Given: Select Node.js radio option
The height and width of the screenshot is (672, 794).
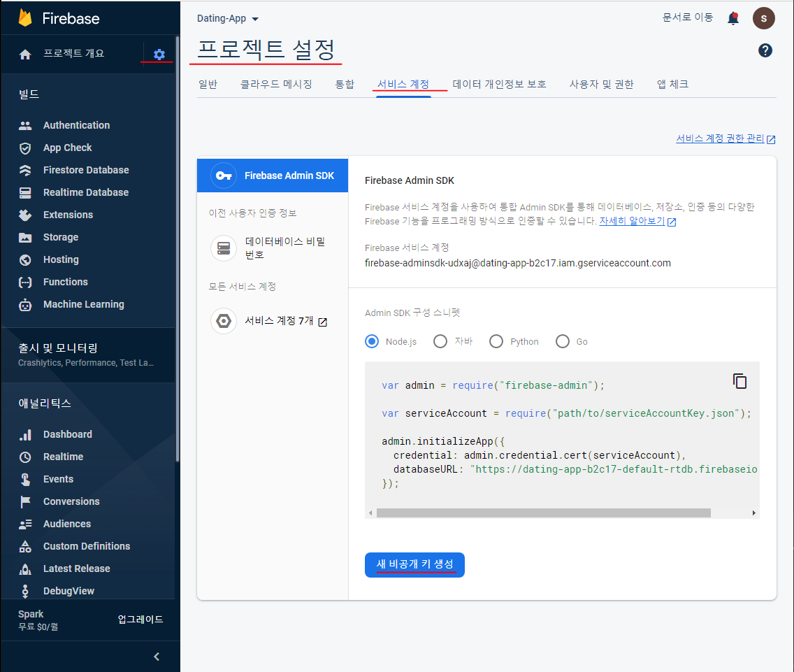Looking at the screenshot, I should coord(372,341).
